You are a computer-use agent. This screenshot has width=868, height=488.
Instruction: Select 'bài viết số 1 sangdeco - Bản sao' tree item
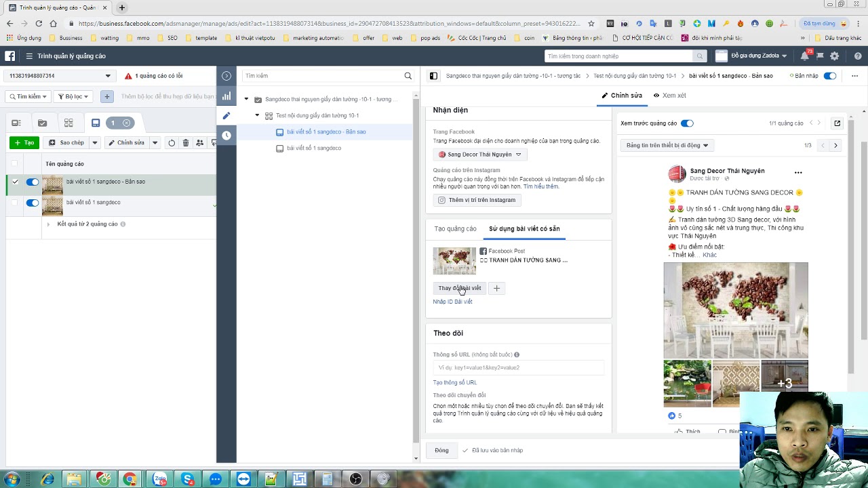[x=326, y=131]
